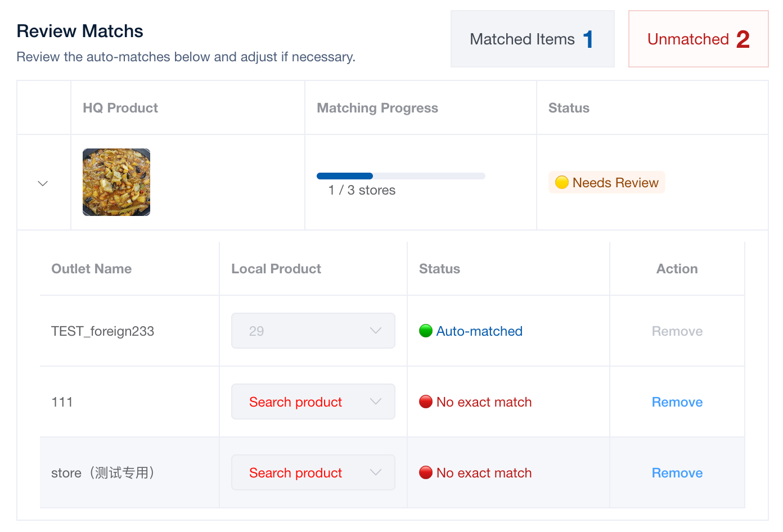Screen dimensions: 783x532
Task: Click the disabled Remove for TEST_foreign233
Action: pos(677,331)
